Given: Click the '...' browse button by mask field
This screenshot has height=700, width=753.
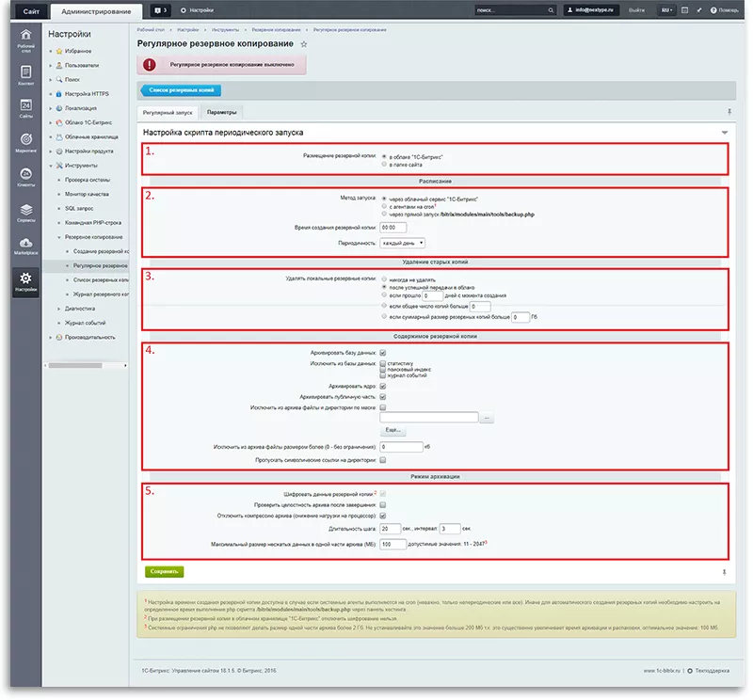Looking at the screenshot, I should pyautogui.click(x=487, y=418).
